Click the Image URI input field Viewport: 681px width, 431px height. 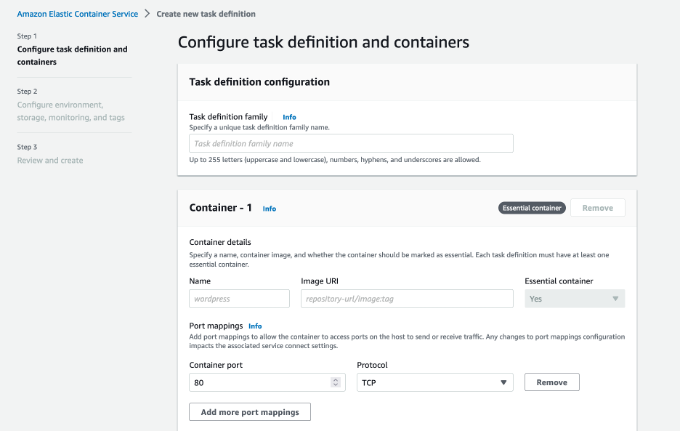[407, 298]
